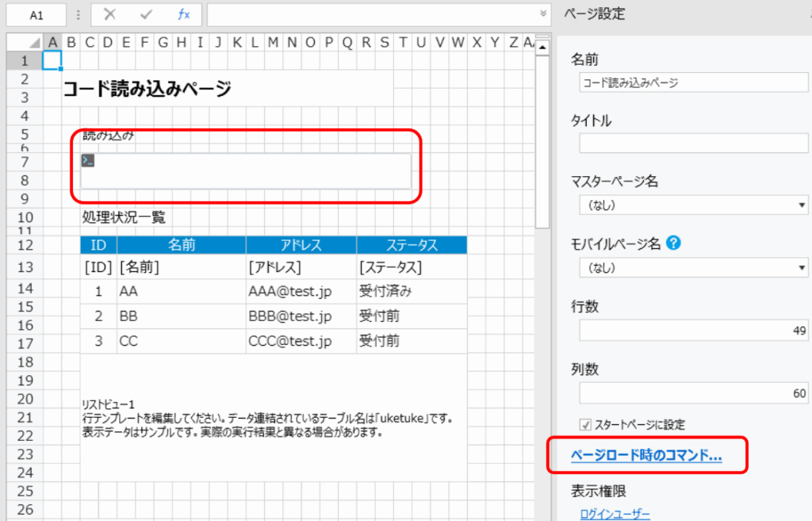Select column header D

[107, 42]
